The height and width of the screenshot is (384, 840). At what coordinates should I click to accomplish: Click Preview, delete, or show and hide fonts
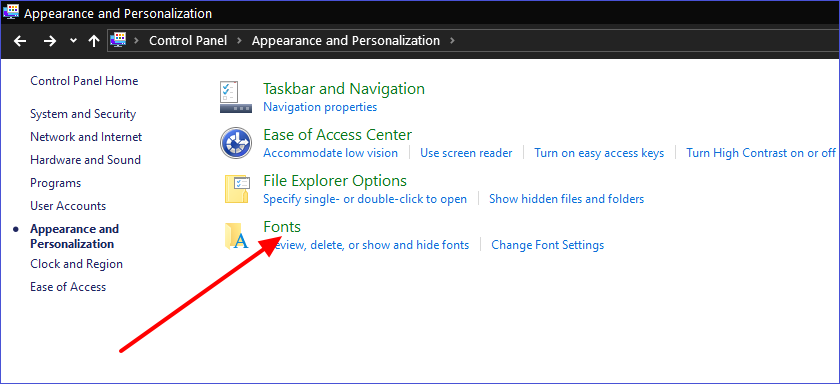366,245
